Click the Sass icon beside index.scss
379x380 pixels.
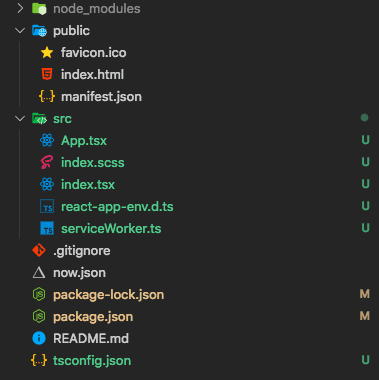pyautogui.click(x=47, y=162)
